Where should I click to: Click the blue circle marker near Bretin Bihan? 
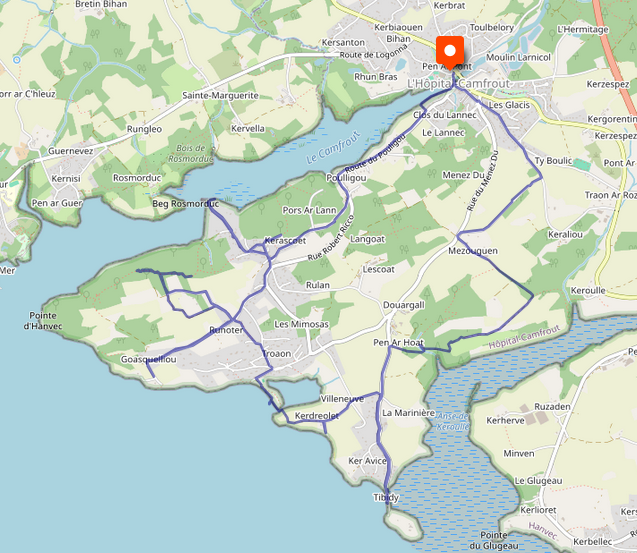tap(17, 60)
